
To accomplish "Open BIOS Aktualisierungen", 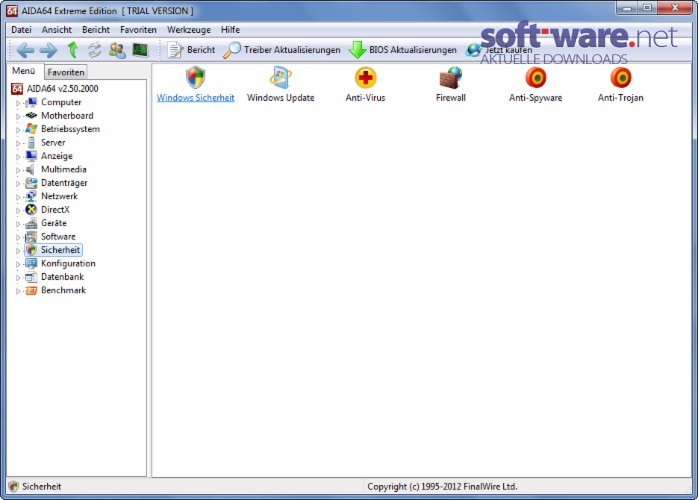I will click(x=402, y=50).
